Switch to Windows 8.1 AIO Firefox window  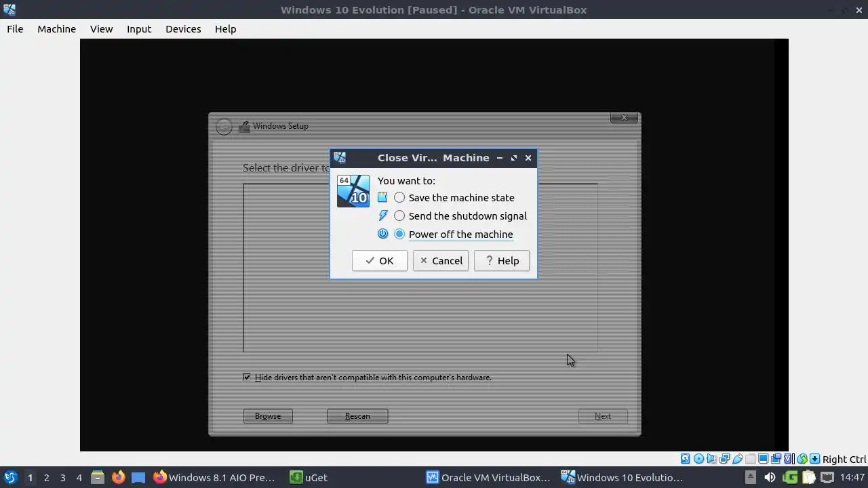tap(214, 477)
